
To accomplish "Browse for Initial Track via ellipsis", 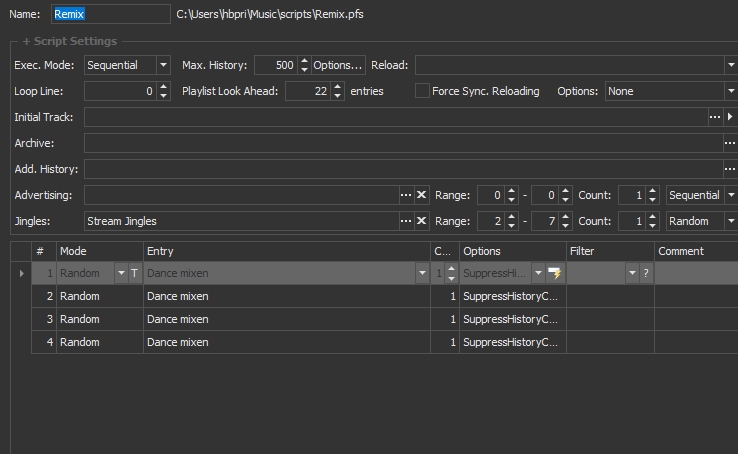I will point(714,117).
